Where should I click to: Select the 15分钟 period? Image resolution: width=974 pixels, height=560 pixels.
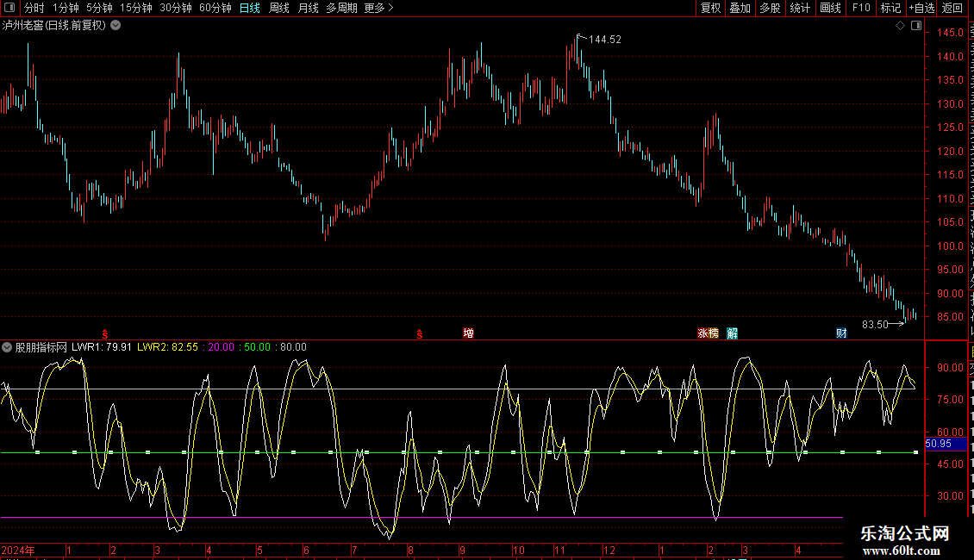136,8
